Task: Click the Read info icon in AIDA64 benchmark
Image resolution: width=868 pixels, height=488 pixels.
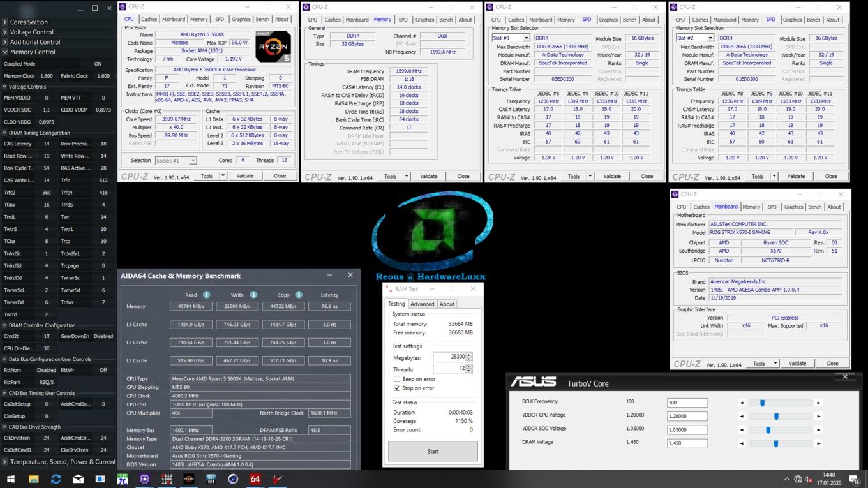Action: click(206, 295)
